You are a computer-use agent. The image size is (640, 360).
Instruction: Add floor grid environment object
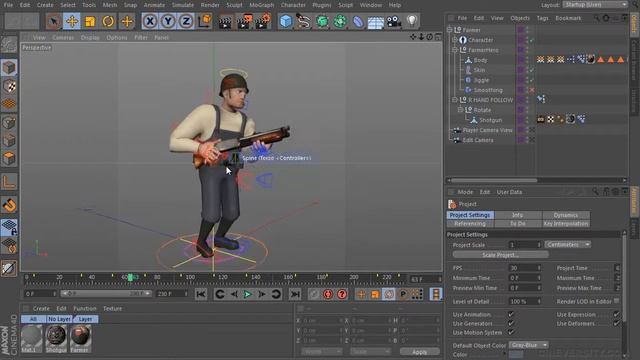(376, 22)
